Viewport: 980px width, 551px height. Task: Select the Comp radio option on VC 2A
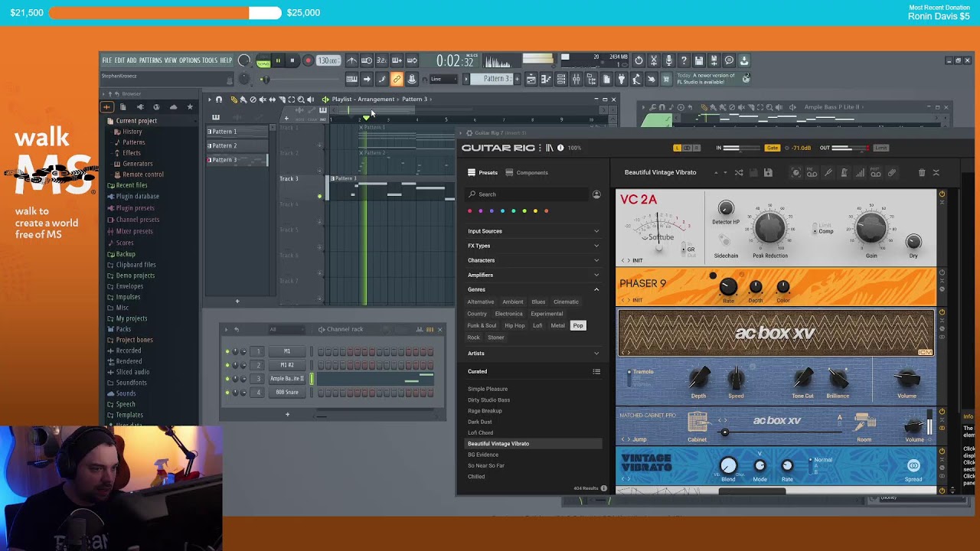[824, 231]
